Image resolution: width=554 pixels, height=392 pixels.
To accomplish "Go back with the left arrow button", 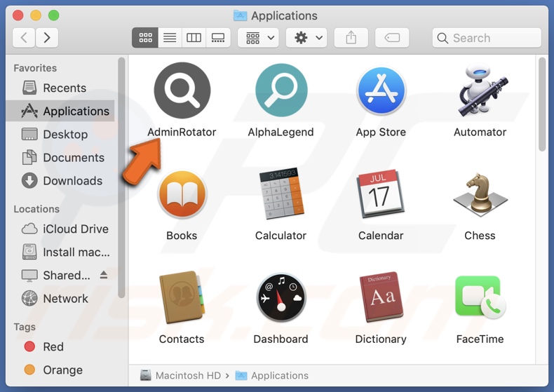I will pos(24,37).
